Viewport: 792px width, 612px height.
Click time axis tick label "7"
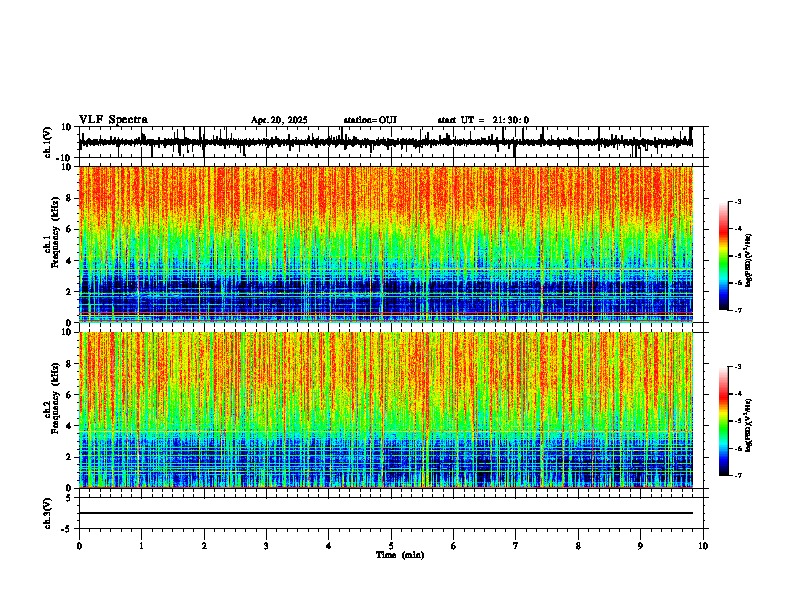click(516, 546)
